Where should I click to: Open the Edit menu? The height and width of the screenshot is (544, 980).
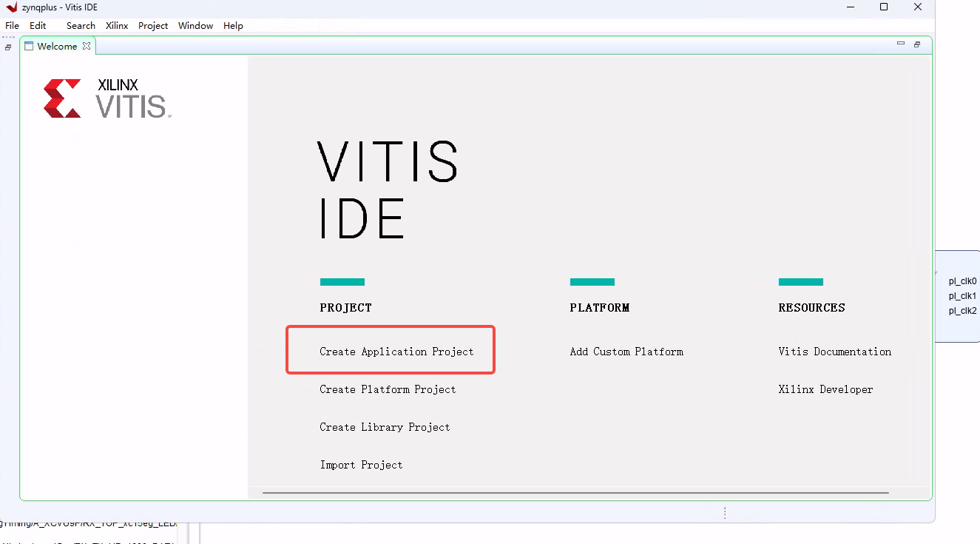38,25
